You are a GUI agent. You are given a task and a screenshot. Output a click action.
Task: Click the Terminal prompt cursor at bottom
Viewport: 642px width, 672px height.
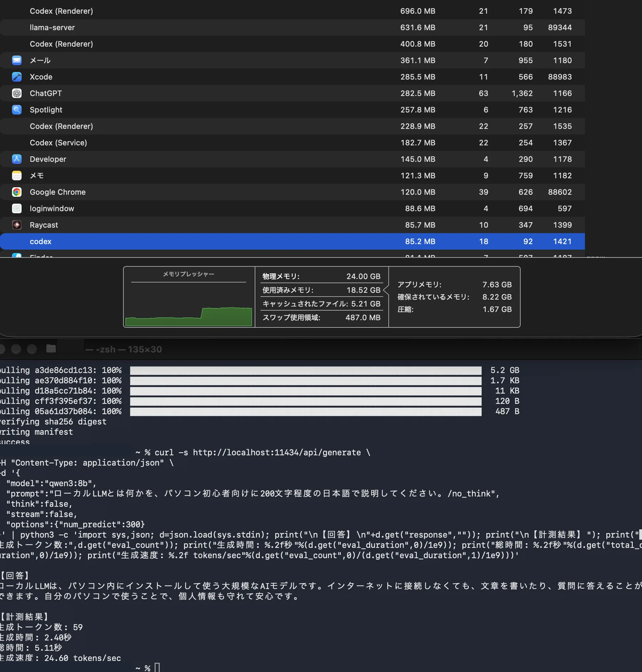point(157,667)
